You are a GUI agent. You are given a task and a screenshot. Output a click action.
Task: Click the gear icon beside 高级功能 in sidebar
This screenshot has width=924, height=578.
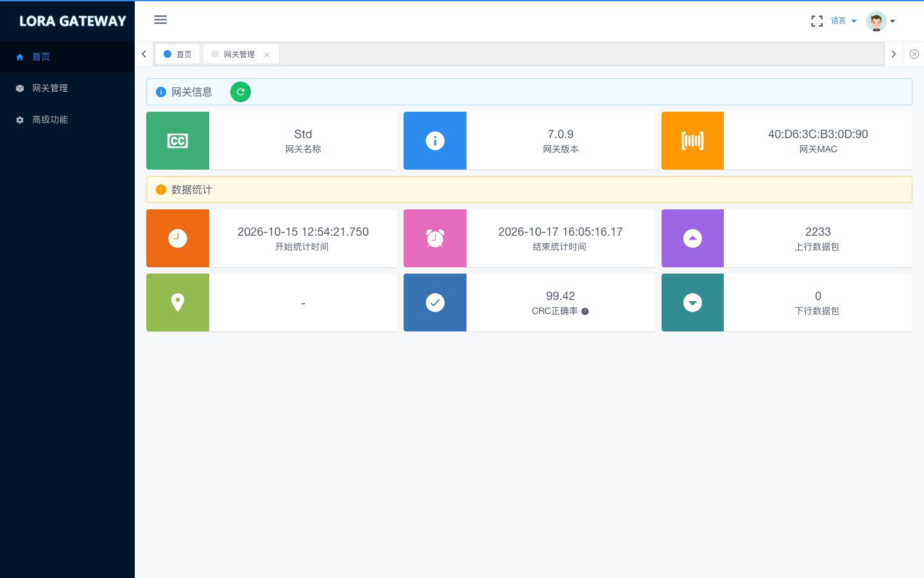(20, 120)
